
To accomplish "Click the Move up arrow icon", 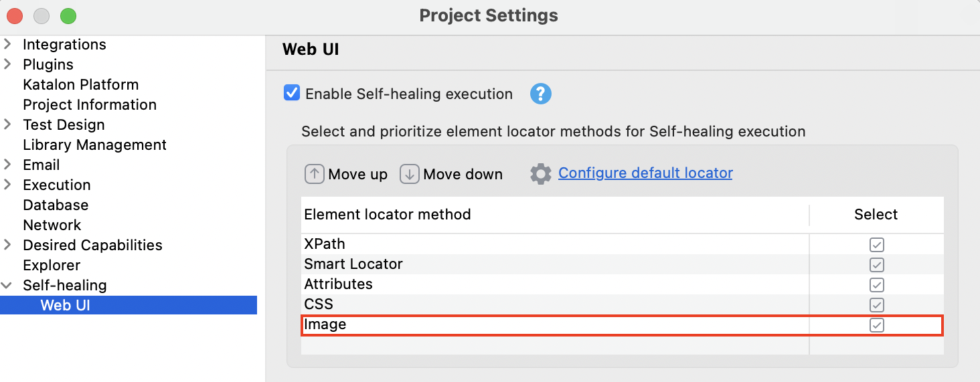I will pyautogui.click(x=315, y=174).
